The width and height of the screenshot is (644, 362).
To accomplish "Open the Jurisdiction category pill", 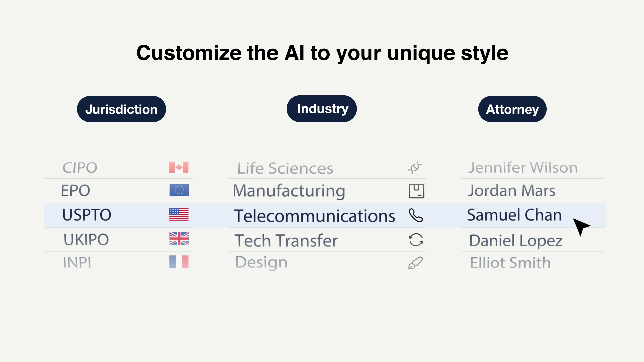I will (x=121, y=109).
